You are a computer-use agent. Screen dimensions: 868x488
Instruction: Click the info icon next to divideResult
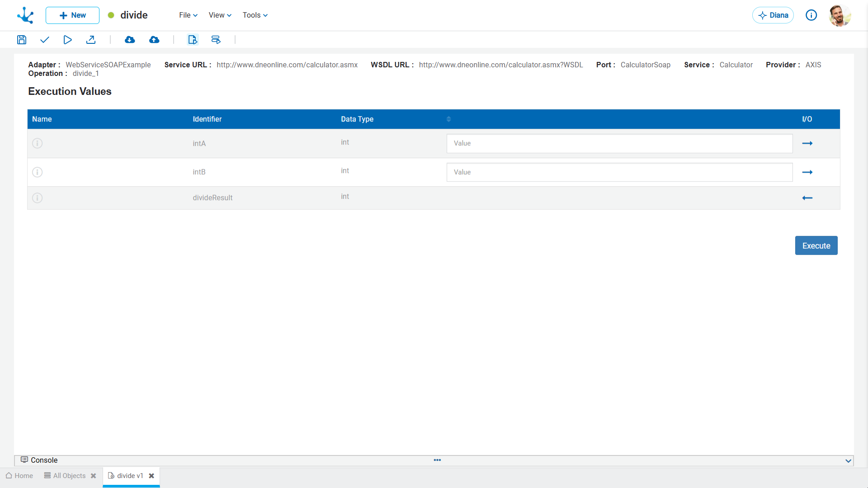tap(38, 198)
